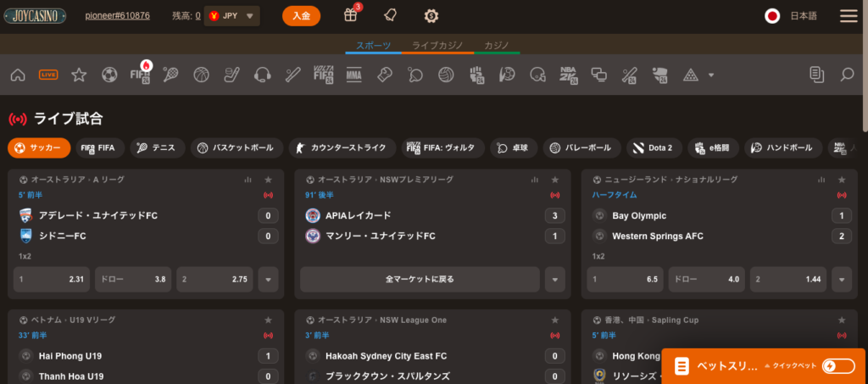Bet on Western Springs at 1.44
This screenshot has height=384, width=868.
coord(788,280)
